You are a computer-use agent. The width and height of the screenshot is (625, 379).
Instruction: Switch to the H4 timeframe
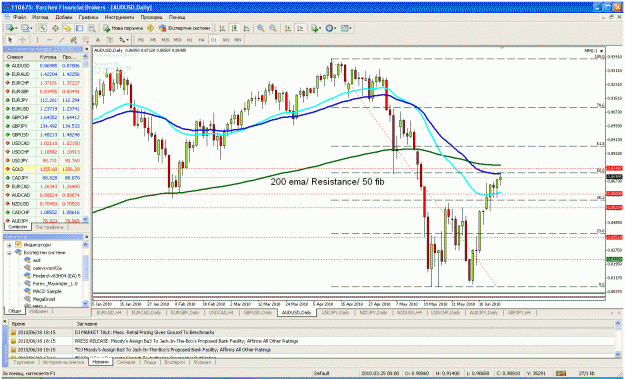click(201, 40)
